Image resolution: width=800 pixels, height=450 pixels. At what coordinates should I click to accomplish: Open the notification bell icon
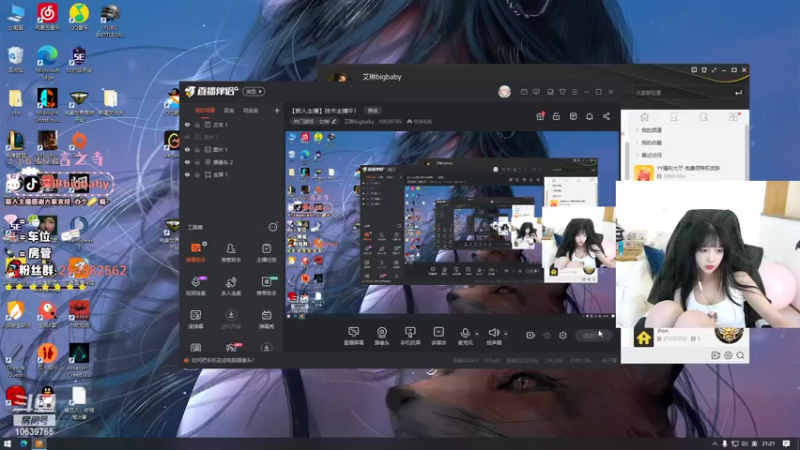[589, 116]
